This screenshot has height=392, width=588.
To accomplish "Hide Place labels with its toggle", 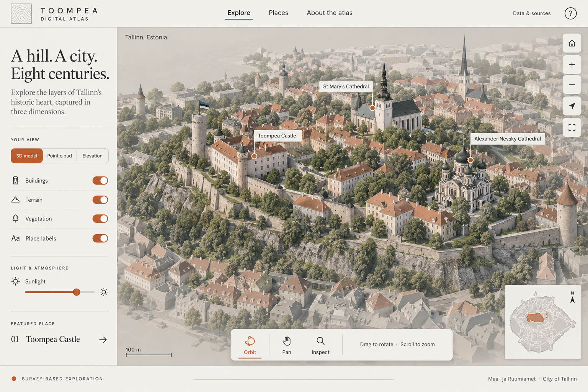I will pyautogui.click(x=100, y=238).
